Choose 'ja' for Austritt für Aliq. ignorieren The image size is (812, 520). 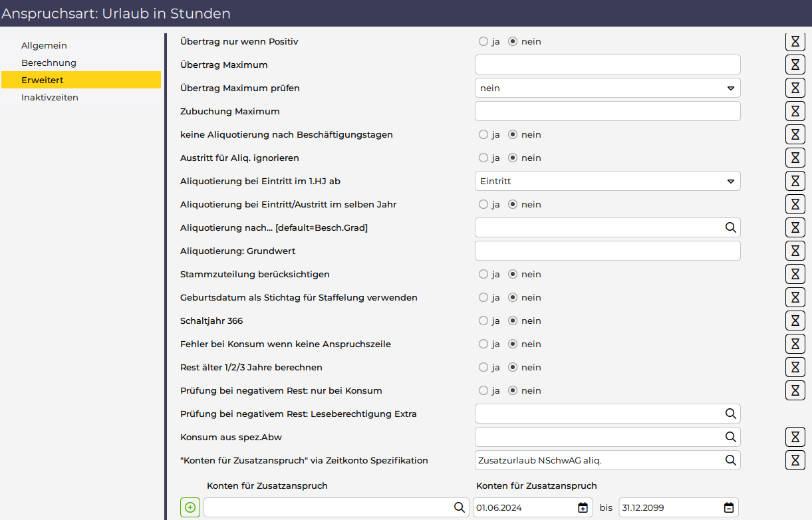pyautogui.click(x=483, y=158)
